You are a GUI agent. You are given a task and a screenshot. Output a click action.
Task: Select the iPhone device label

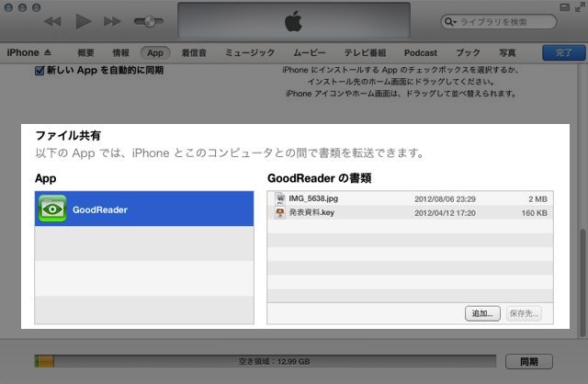(x=23, y=52)
